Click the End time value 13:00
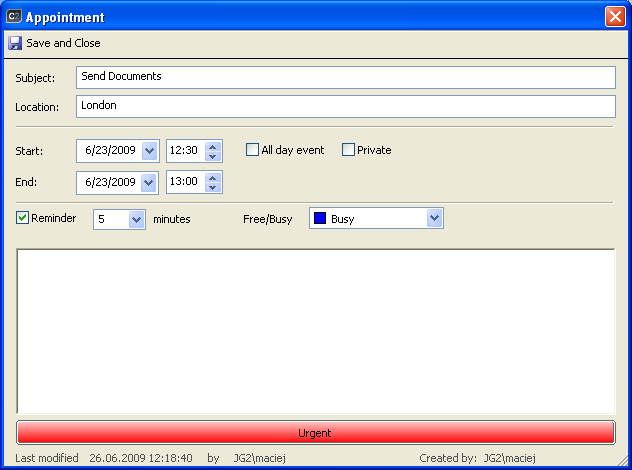632x470 pixels. coord(184,181)
